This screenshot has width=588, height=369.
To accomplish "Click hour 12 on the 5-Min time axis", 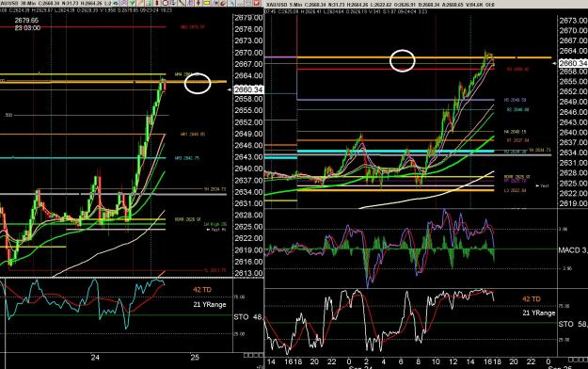I will pyautogui.click(x=453, y=361).
